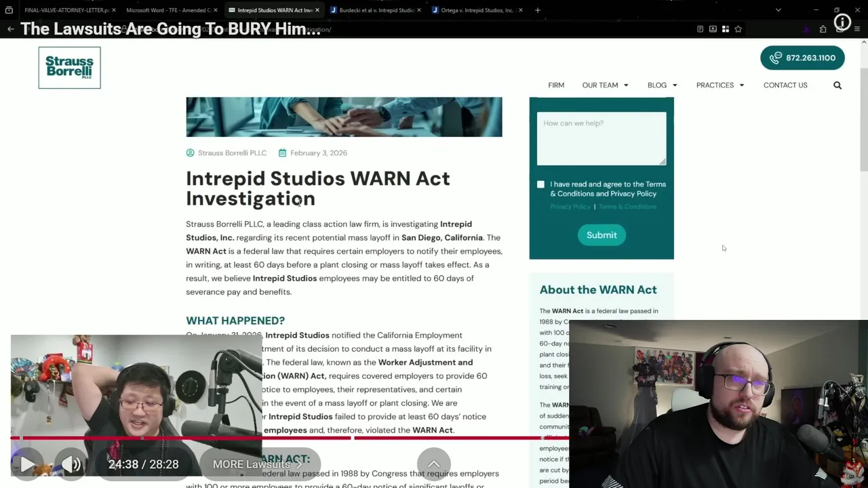868x488 pixels.
Task: Click the Strauss Borrelli PLLC author link
Action: pyautogui.click(x=232, y=153)
